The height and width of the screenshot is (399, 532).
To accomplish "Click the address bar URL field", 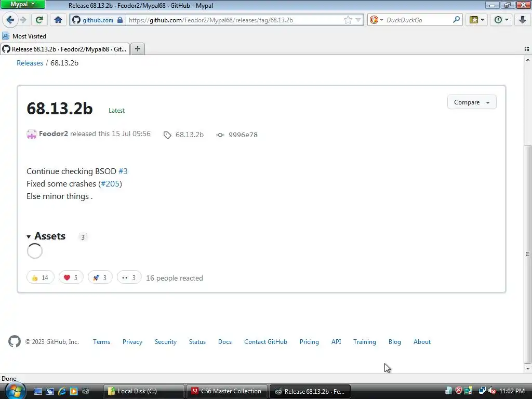I will coord(234,20).
